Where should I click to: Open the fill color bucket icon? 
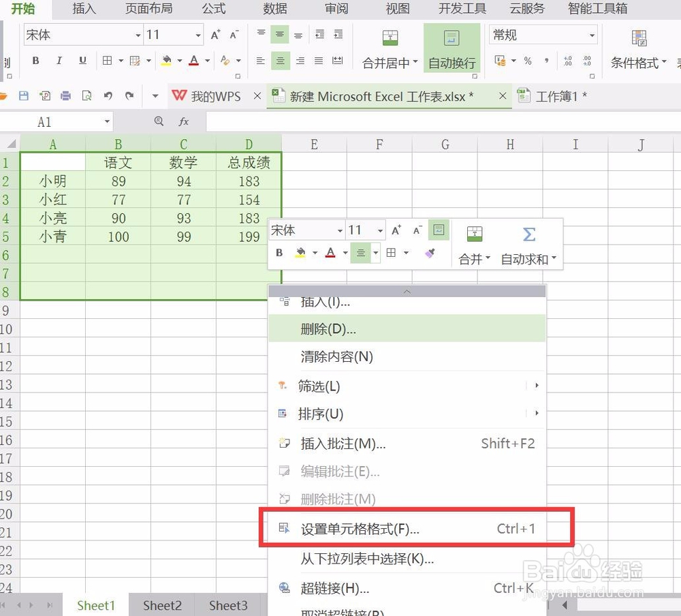coord(167,61)
